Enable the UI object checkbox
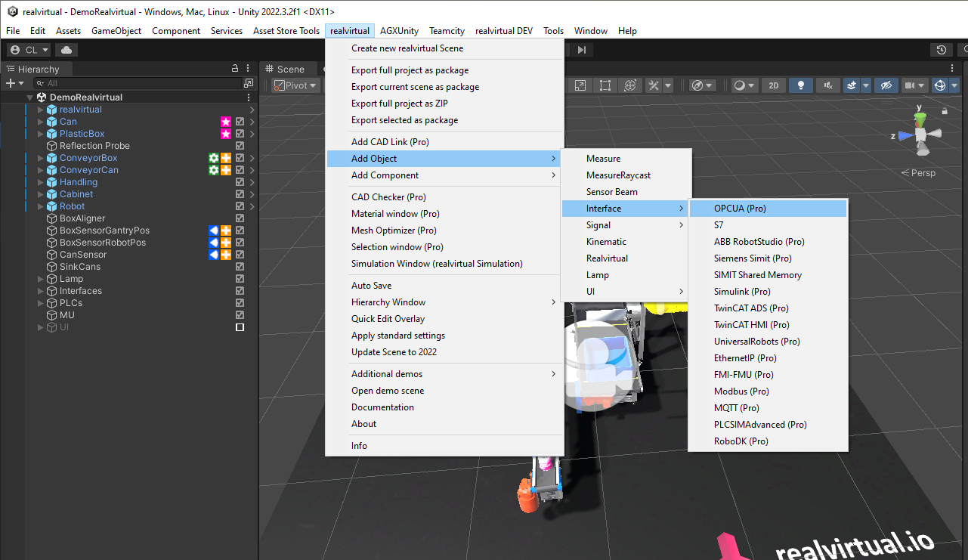The width and height of the screenshot is (968, 560). pyautogui.click(x=240, y=327)
